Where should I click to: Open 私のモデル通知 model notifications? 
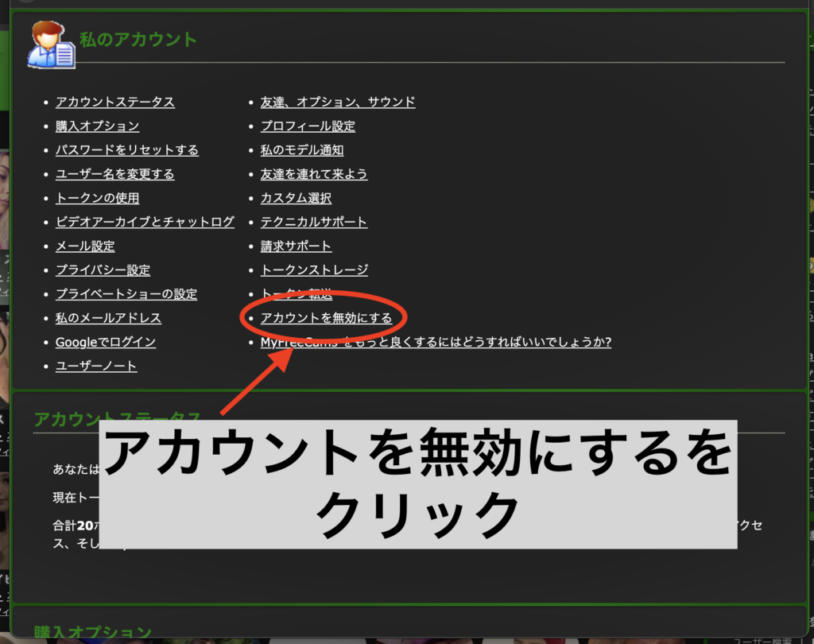pos(301,149)
